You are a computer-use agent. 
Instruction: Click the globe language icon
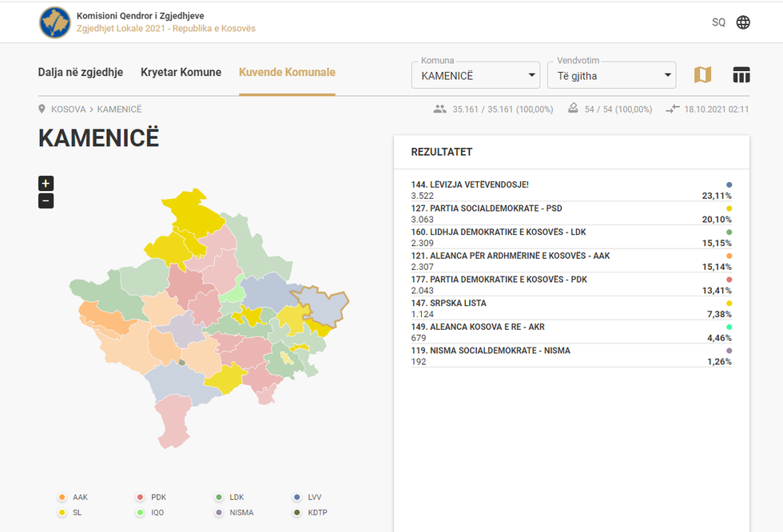tap(743, 22)
